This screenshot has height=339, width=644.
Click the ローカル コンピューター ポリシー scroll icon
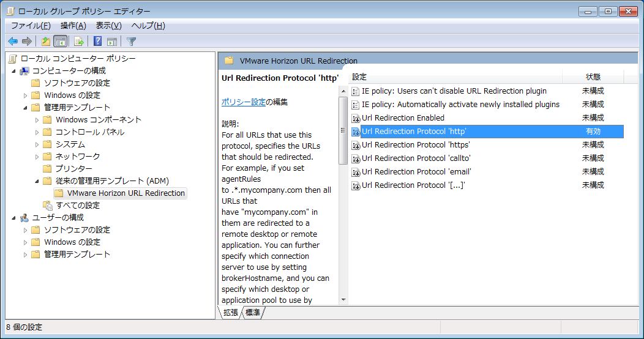[13, 59]
